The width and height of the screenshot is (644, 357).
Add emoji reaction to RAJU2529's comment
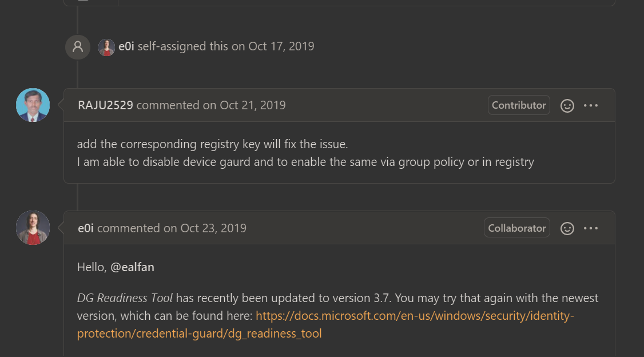coord(567,106)
